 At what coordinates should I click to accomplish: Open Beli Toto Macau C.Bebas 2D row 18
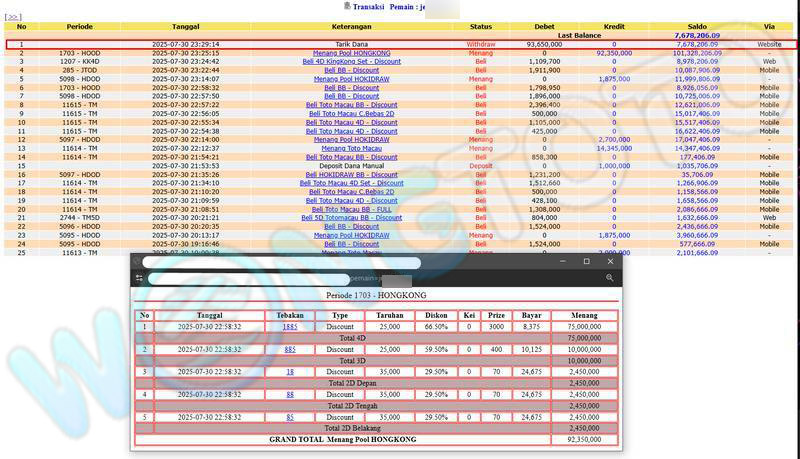pos(352,192)
